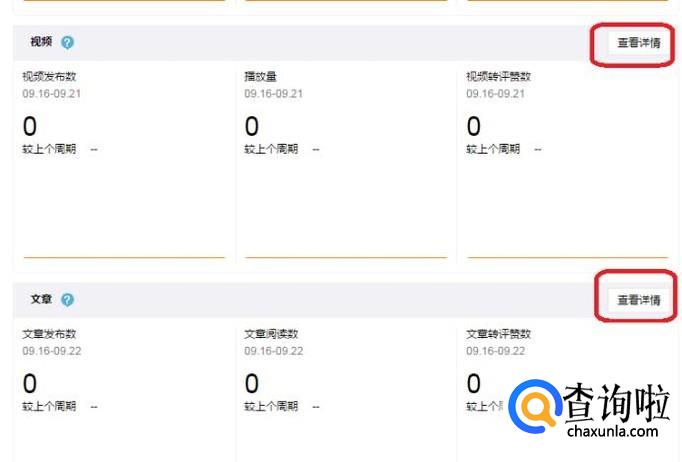Click the date range under 文章发布数
Image resolution: width=682 pixels, height=462 pixels.
[x=52, y=351]
